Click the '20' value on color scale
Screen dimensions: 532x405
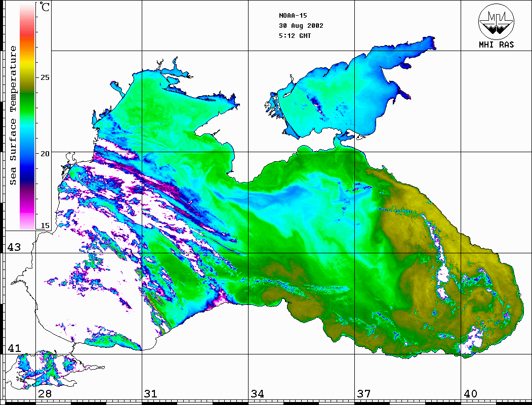45,154
